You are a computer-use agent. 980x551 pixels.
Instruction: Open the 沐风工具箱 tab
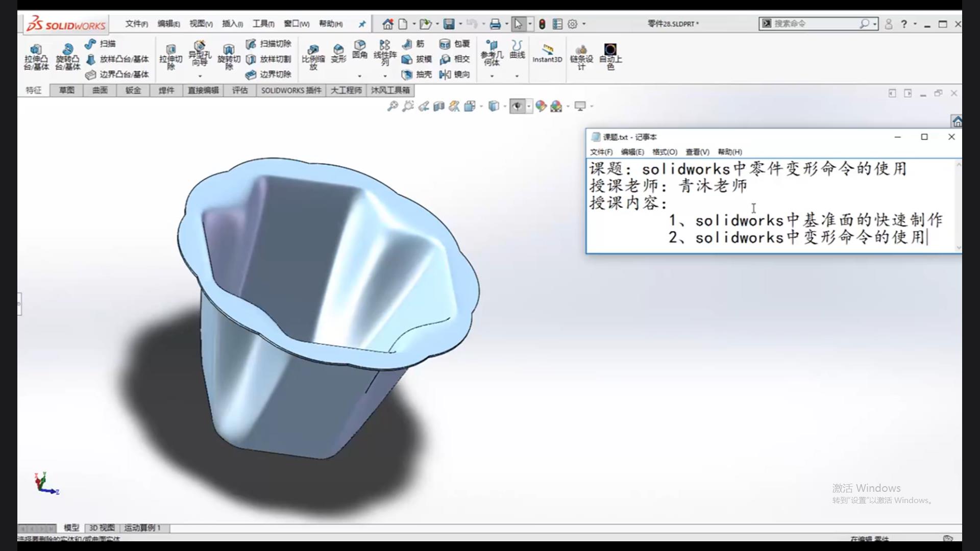click(390, 90)
